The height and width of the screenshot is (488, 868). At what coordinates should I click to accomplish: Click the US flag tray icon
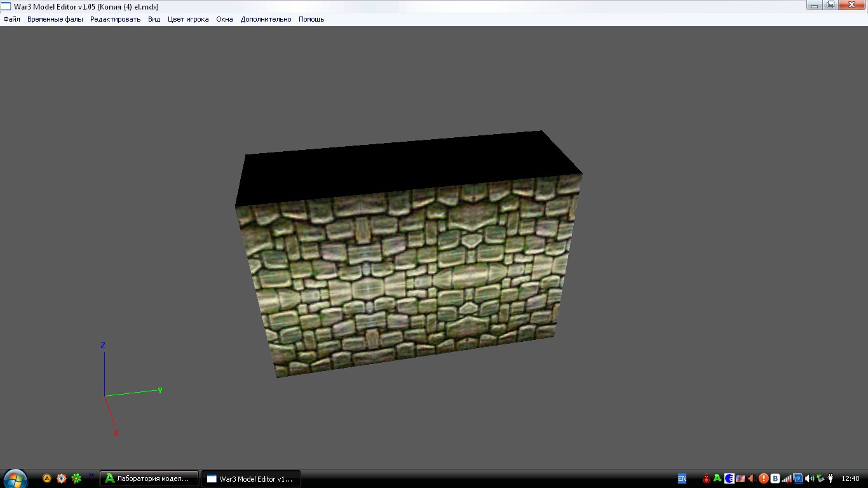[x=740, y=478]
